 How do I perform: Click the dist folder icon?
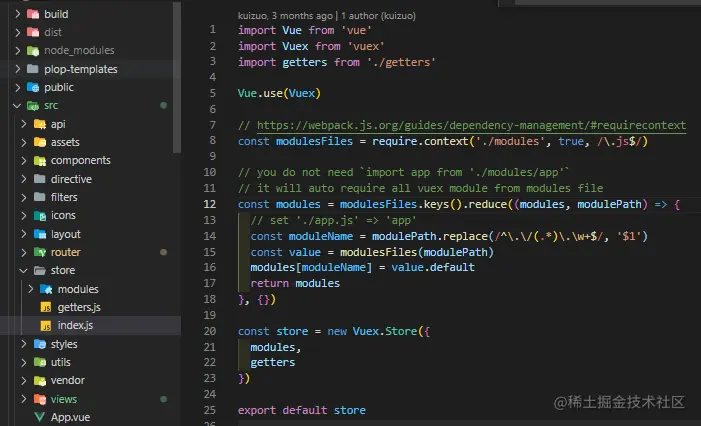click(33, 32)
